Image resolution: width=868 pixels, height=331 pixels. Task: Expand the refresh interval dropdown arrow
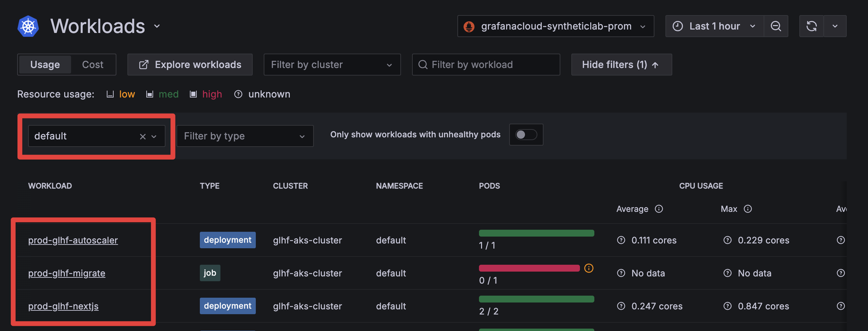pyautogui.click(x=835, y=26)
